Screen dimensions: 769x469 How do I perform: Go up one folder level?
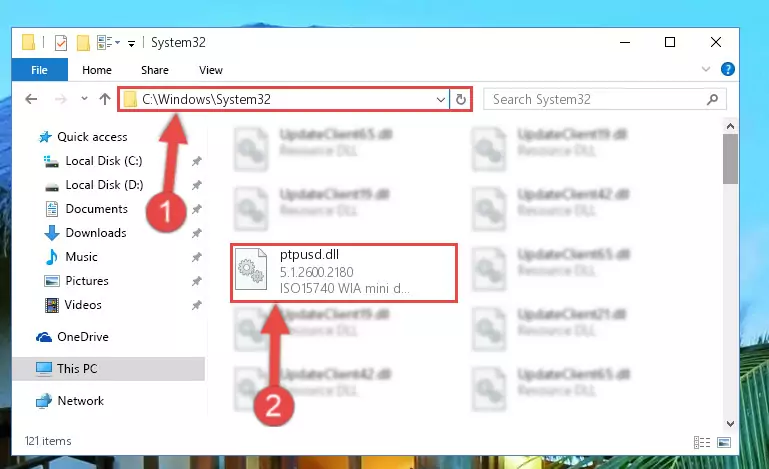[104, 99]
